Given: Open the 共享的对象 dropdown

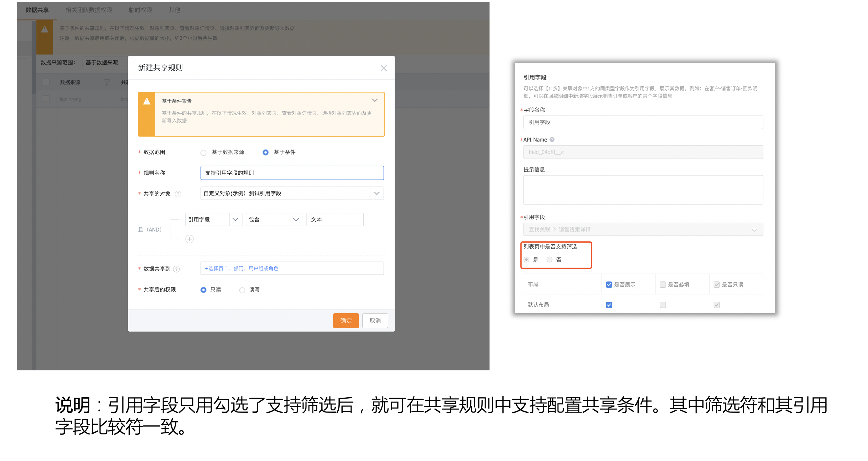Looking at the screenshot, I should pyautogui.click(x=292, y=194).
